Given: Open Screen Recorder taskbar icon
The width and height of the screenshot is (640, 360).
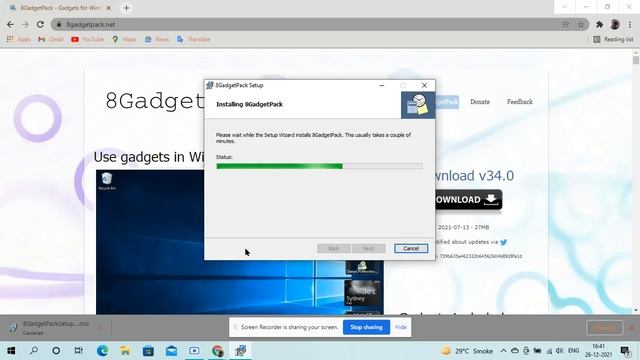Looking at the screenshot, I should (x=194, y=351).
